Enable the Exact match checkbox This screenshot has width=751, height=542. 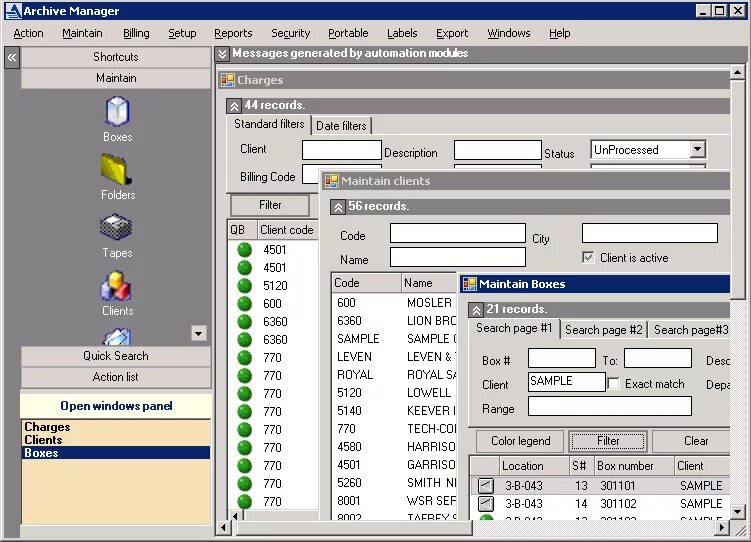pyautogui.click(x=613, y=384)
